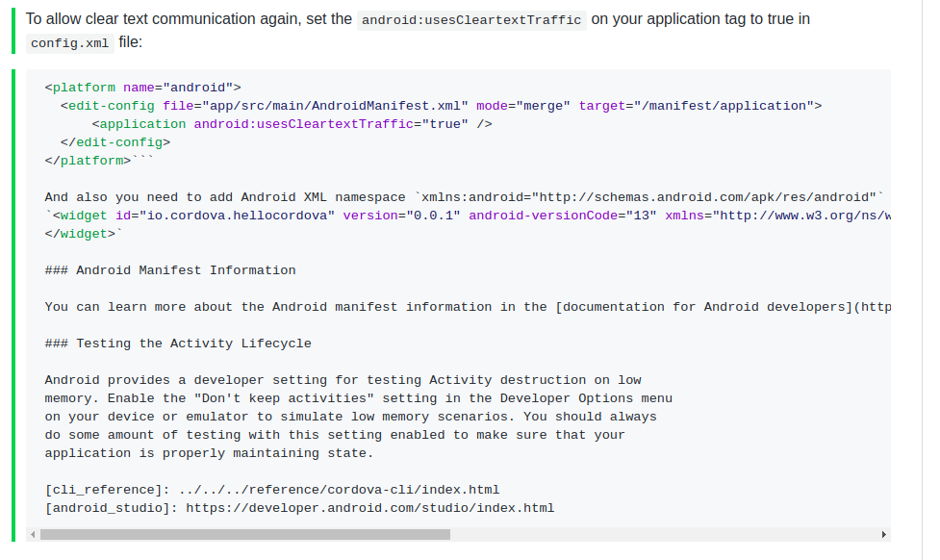Click the 'target="/manifest/application"' attribute
This screenshot has width=940, height=560.
696,106
